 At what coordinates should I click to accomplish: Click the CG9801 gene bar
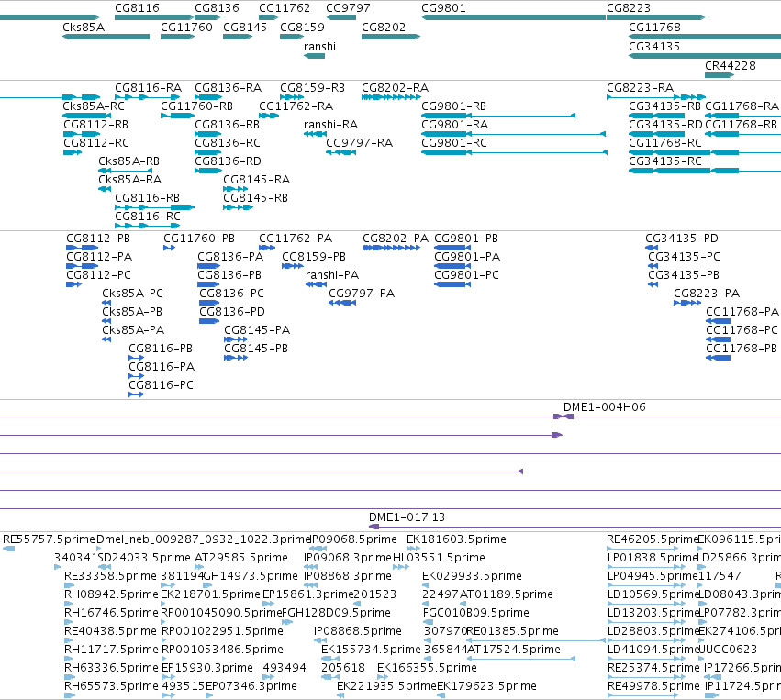514,17
